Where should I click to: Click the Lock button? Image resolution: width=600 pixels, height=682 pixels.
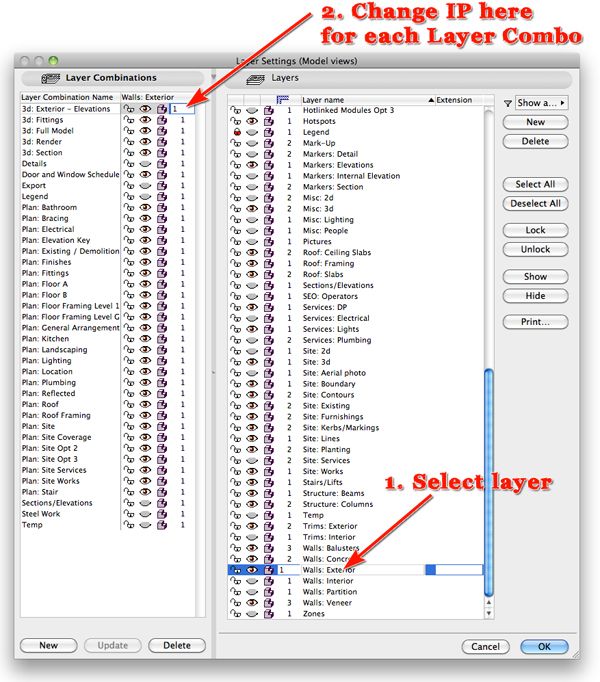point(536,230)
